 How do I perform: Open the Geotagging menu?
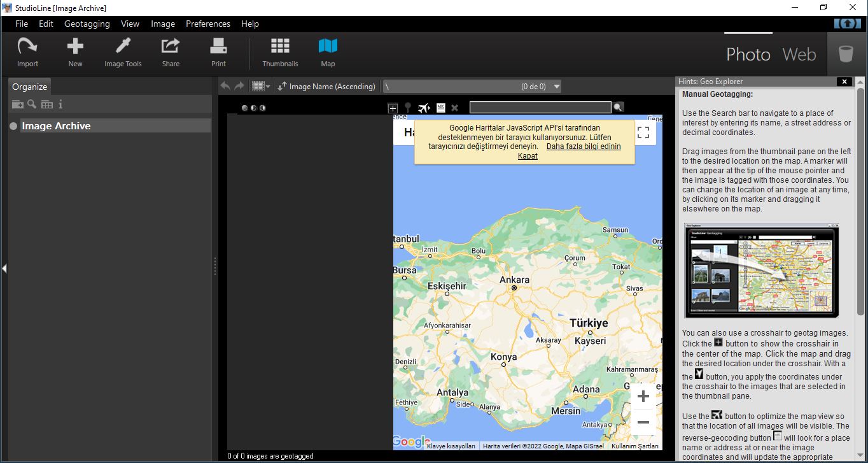coord(87,24)
